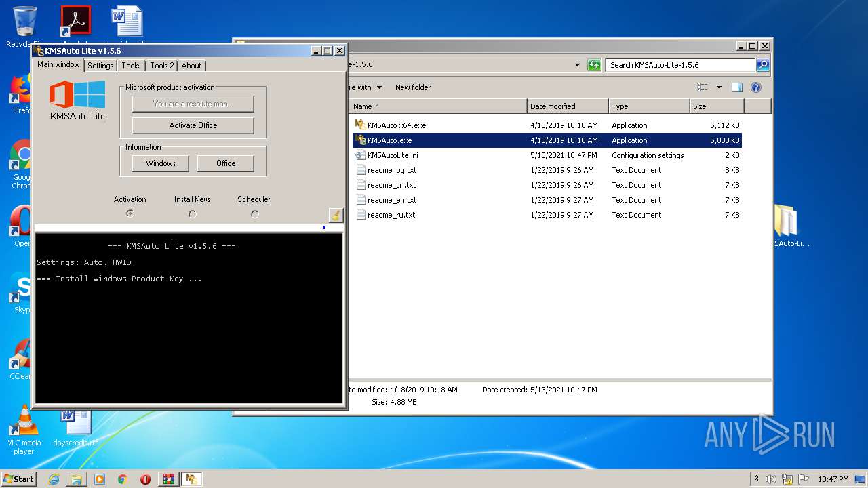Open Explorer help question mark icon
The height and width of the screenshot is (488, 868).
click(756, 87)
